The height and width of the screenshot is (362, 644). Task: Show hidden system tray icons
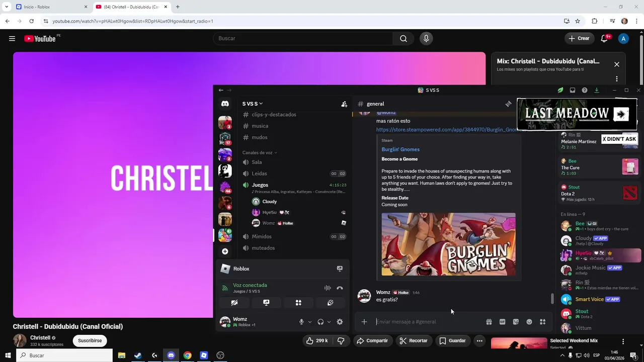point(562,355)
